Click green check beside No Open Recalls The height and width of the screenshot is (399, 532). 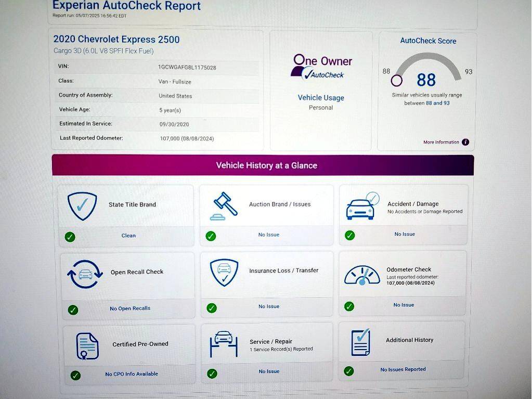coord(73,310)
